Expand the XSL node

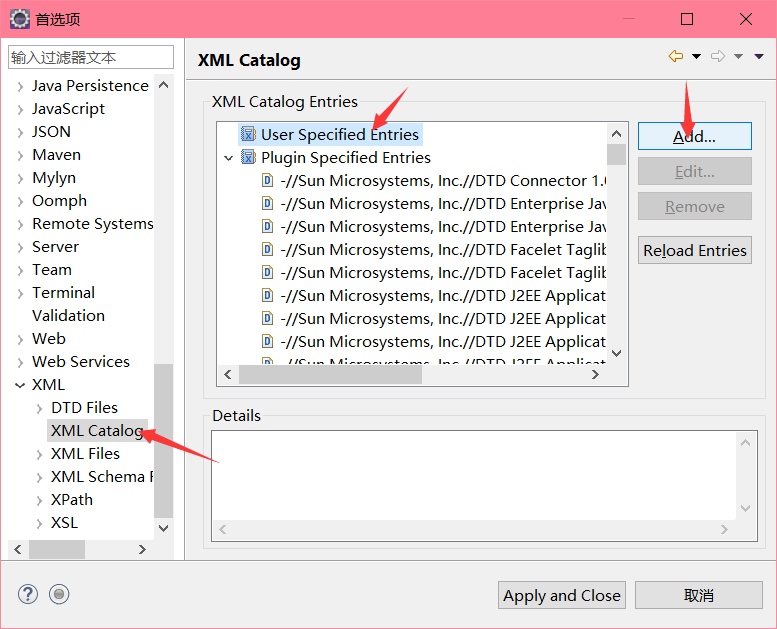tap(39, 523)
